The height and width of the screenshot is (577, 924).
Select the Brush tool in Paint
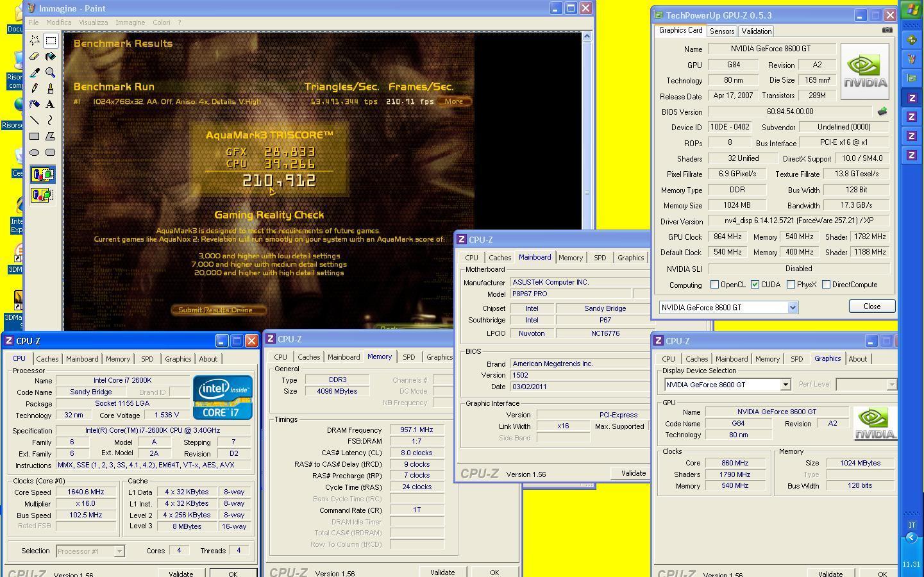(51, 88)
